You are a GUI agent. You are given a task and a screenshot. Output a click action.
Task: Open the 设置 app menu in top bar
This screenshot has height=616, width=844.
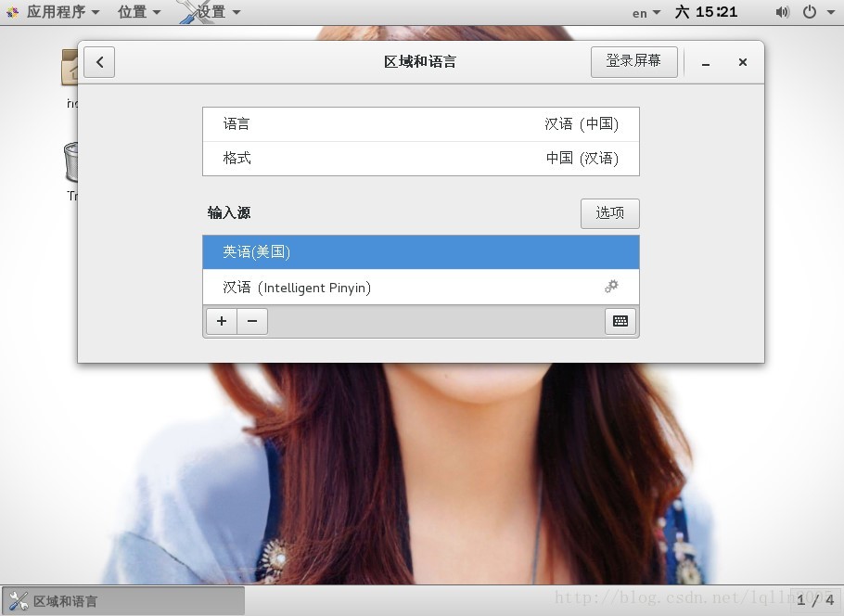click(211, 12)
